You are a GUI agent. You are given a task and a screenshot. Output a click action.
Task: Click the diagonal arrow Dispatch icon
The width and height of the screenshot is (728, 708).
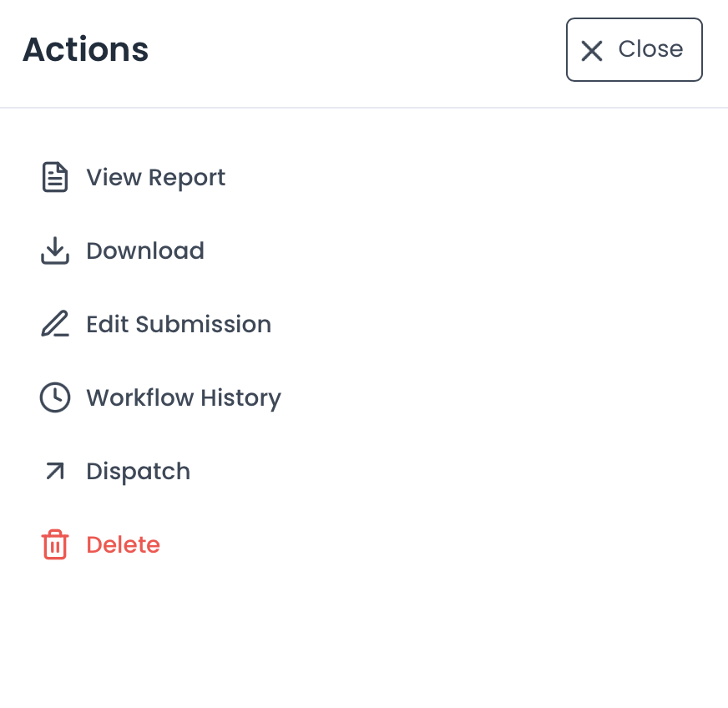coord(55,472)
